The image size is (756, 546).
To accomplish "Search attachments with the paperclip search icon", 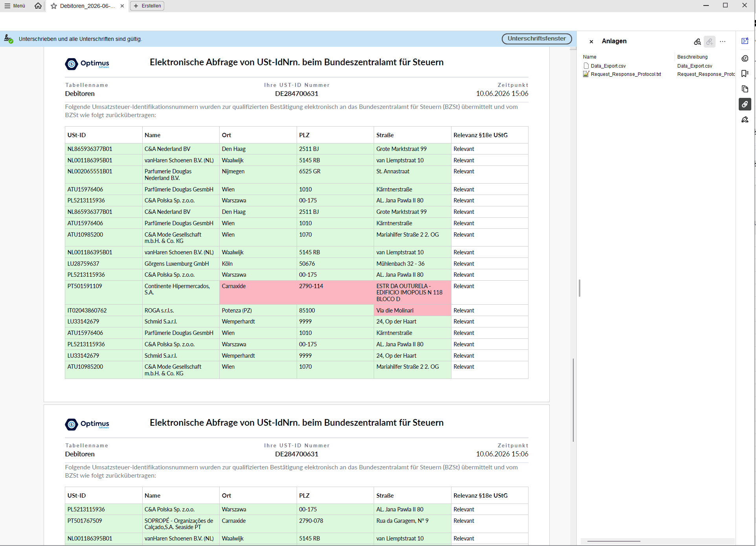I will pos(697,41).
